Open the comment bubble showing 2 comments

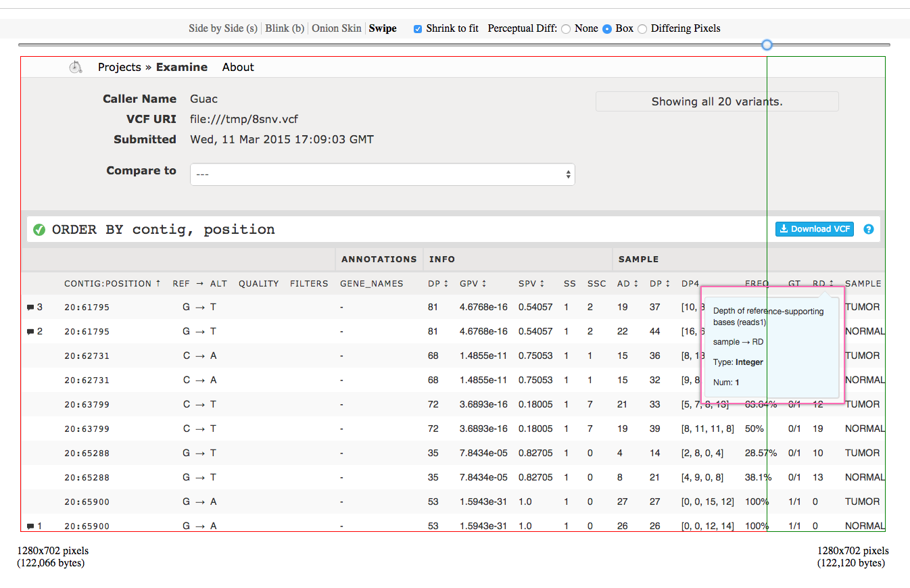34,332
